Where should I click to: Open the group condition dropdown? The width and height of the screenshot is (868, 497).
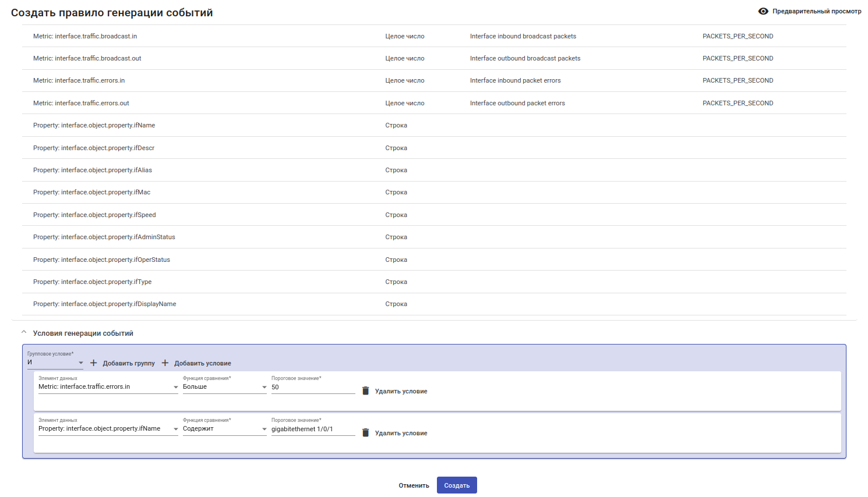click(x=55, y=363)
